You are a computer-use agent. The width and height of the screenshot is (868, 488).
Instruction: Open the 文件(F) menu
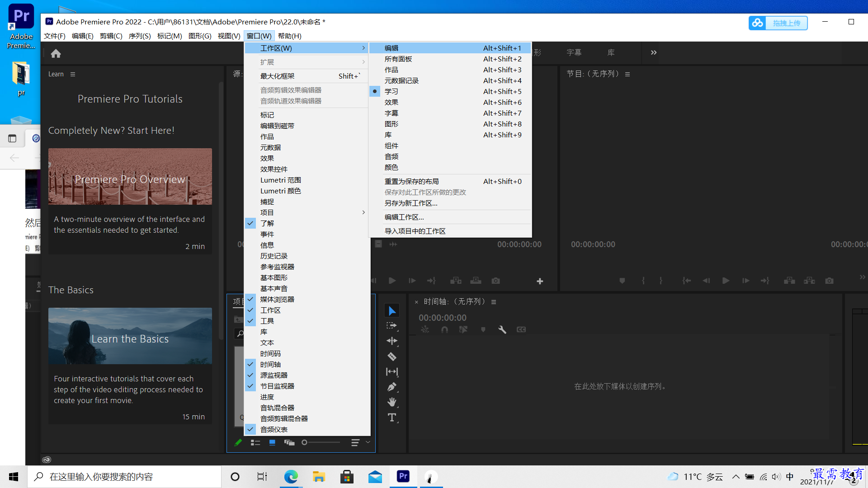55,36
